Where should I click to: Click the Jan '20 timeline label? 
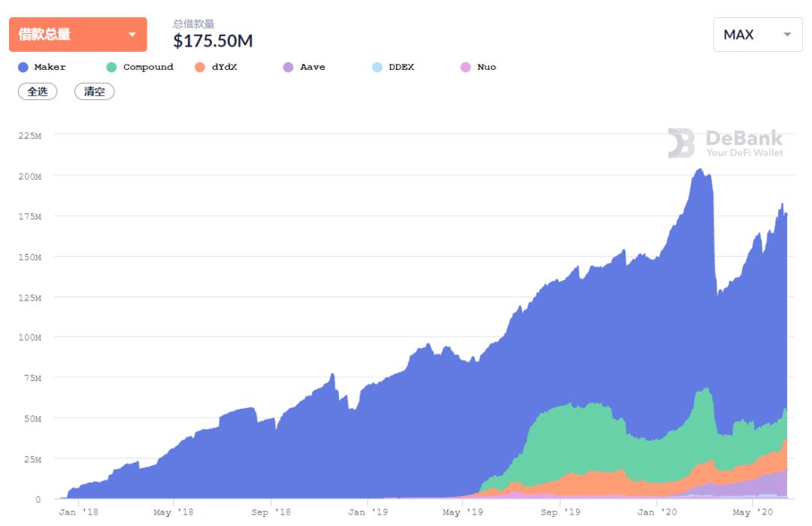656,512
